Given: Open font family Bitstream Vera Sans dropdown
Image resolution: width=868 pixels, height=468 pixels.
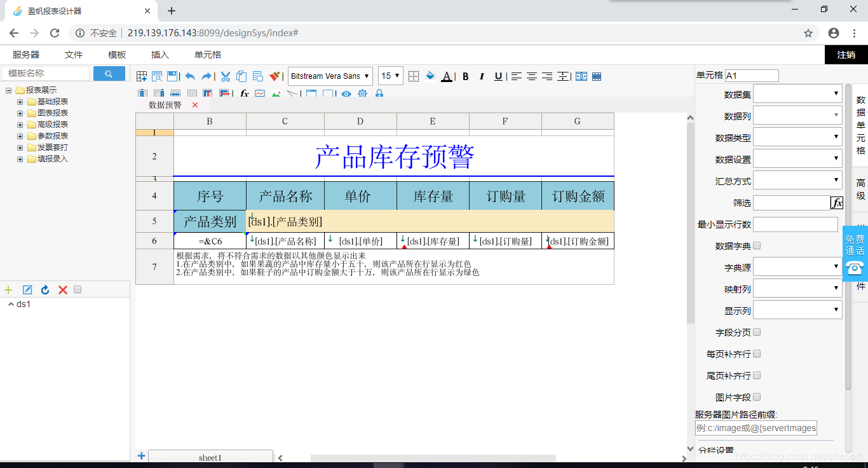Looking at the screenshot, I should 330,76.
